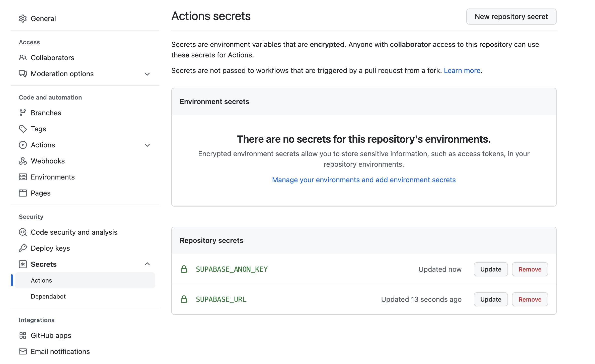This screenshot has width=595, height=364.
Task: Click the Webhooks icon
Action: 23,161
